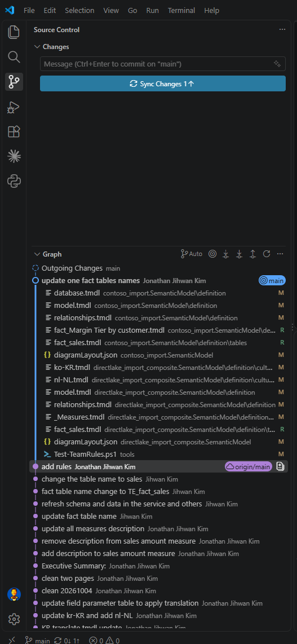The height and width of the screenshot is (644, 297).
Task: Collapse the Graph section
Action: [x=37, y=254]
